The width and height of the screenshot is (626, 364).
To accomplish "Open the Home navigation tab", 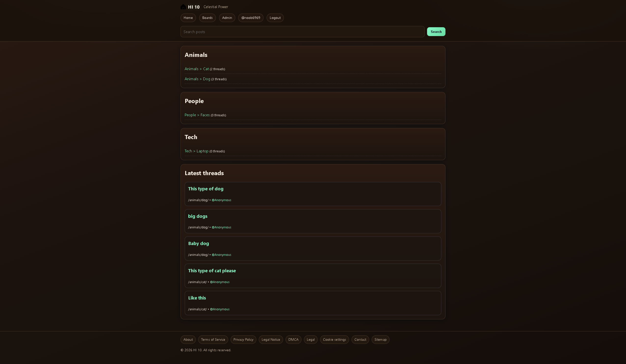I will 188,18.
